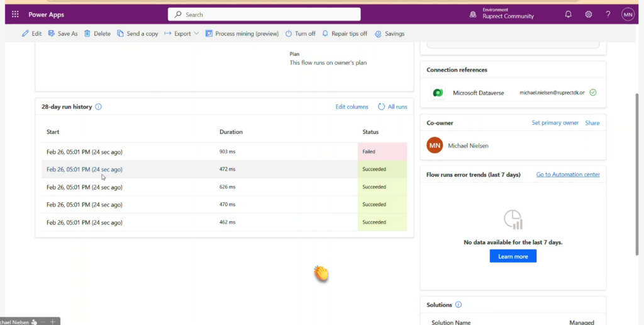The height and width of the screenshot is (325, 644).
Task: Click the info icon beside 28-day run history
Action: pos(99,107)
